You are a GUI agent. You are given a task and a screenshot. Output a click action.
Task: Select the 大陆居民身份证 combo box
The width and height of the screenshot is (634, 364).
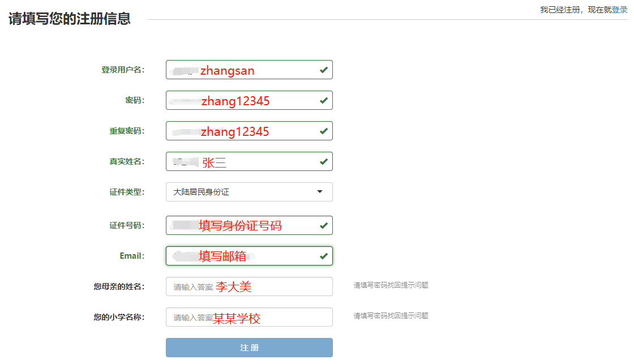249,192
